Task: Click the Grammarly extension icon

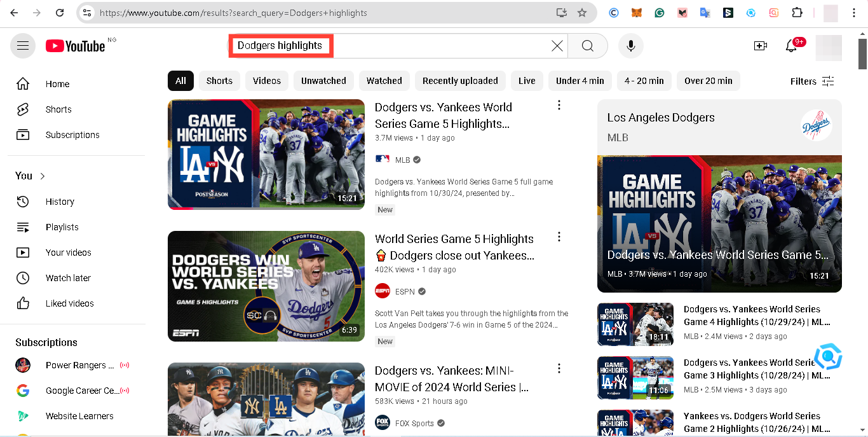Action: [x=660, y=13]
